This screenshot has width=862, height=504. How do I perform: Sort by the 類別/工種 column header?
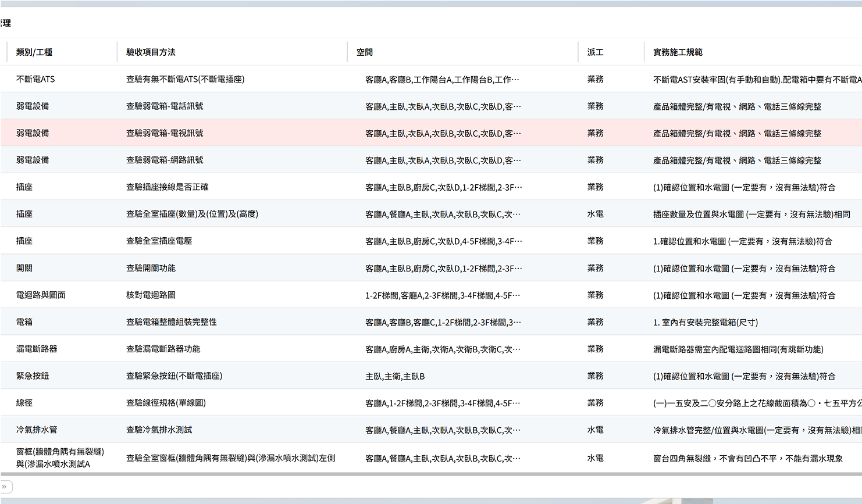[34, 52]
